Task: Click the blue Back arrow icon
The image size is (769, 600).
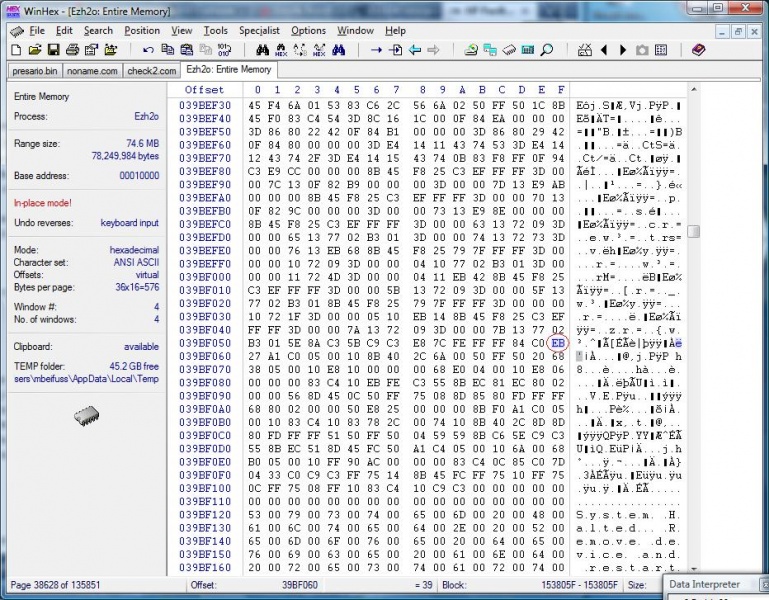Action: click(x=415, y=50)
